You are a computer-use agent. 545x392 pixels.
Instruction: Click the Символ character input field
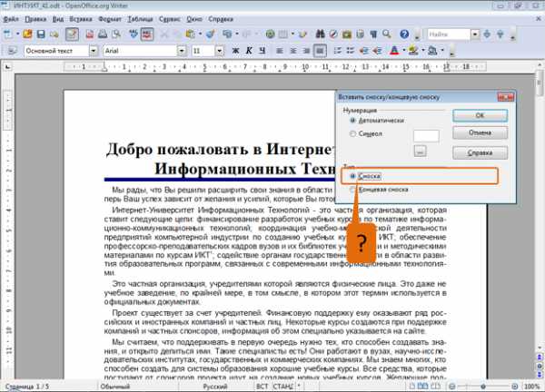pyautogui.click(x=426, y=136)
